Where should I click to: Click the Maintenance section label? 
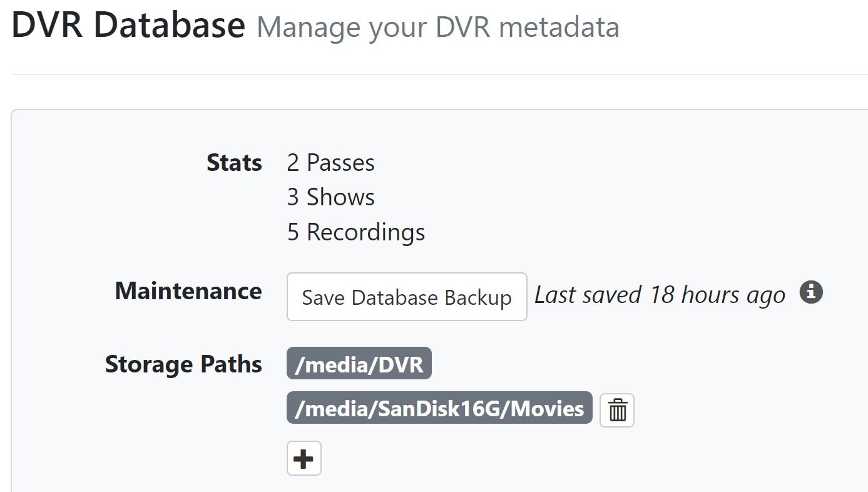pyautogui.click(x=188, y=291)
